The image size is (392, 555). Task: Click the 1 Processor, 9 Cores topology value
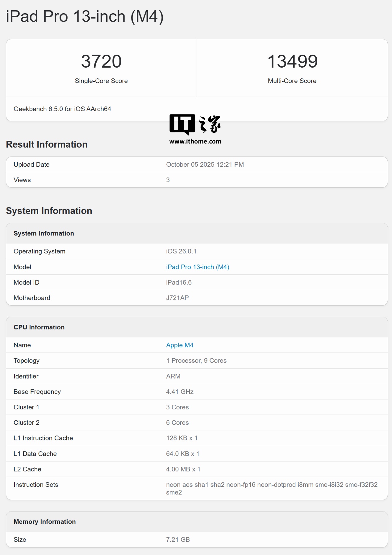click(x=196, y=361)
